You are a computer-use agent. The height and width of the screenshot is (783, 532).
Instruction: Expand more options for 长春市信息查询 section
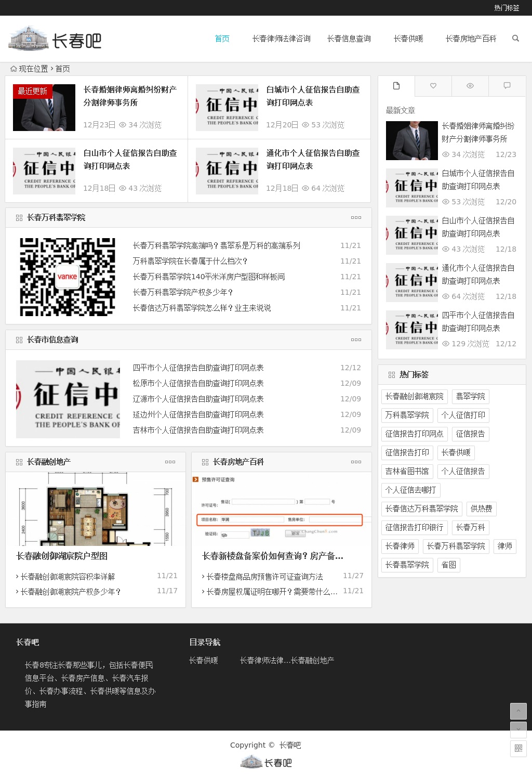[x=356, y=340]
